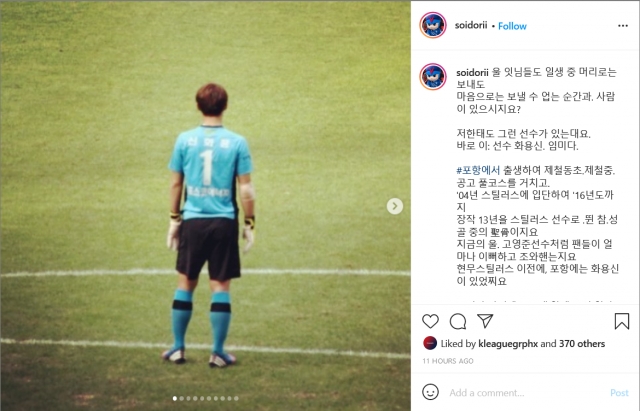Open the three-dot more options menu
This screenshot has width=640, height=411.
pyautogui.click(x=623, y=26)
